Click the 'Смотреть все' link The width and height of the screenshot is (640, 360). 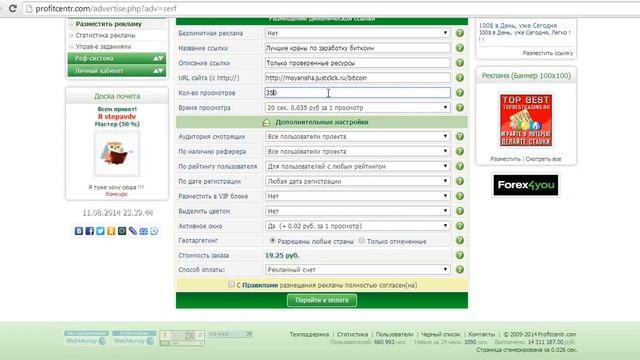pyautogui.click(x=543, y=159)
